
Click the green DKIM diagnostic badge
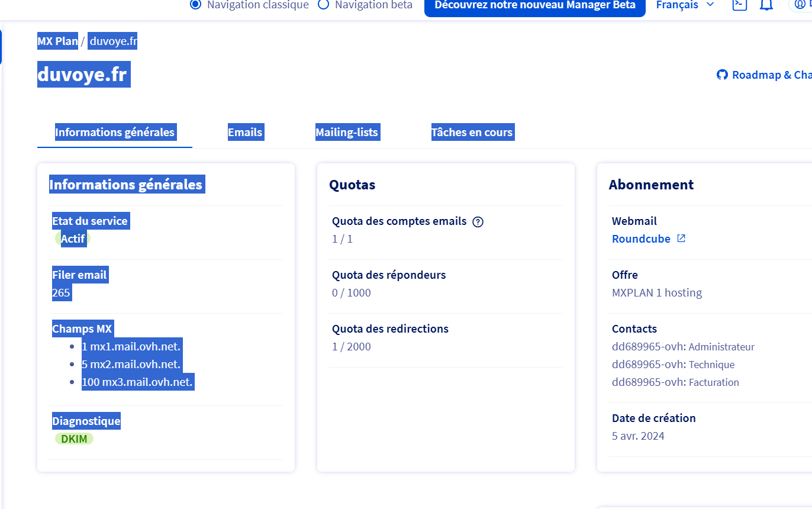click(x=74, y=439)
